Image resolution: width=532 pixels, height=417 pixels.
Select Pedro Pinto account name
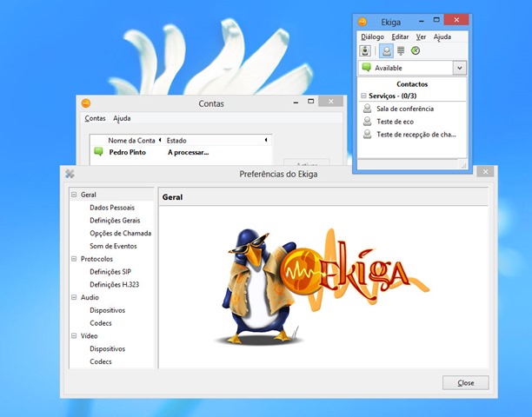coord(127,152)
